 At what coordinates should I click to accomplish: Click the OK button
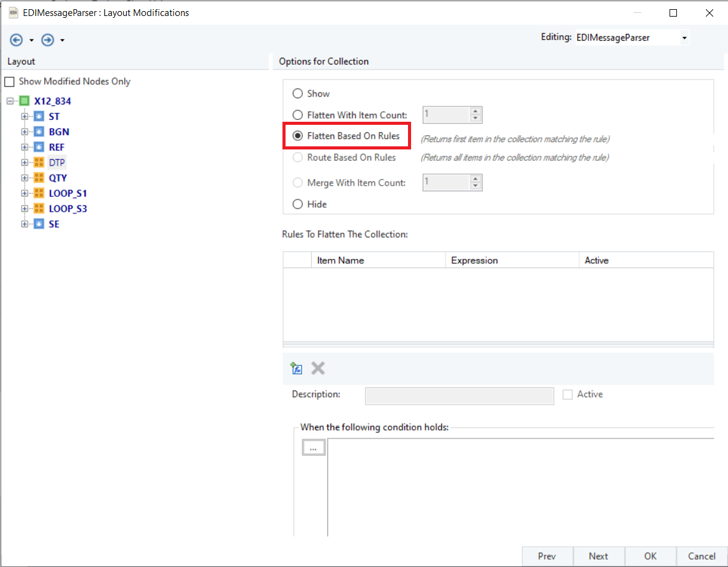coord(650,556)
